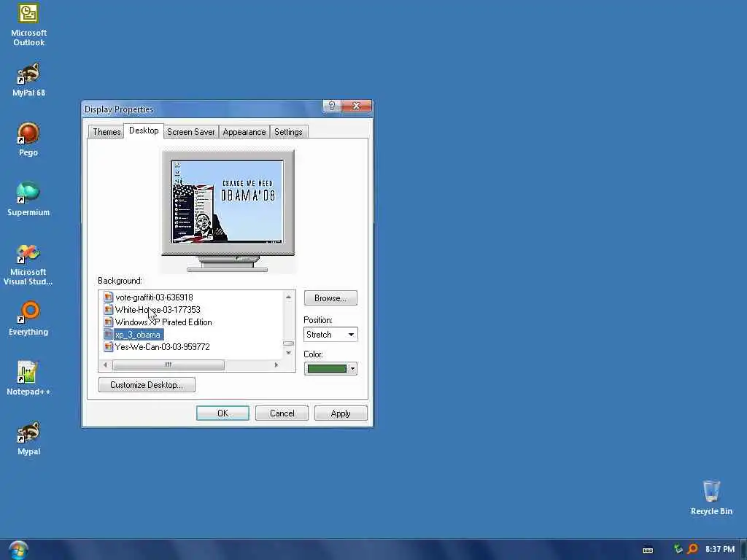The height and width of the screenshot is (560, 747).
Task: Launch the Everything search shortcut
Action: coord(28,318)
